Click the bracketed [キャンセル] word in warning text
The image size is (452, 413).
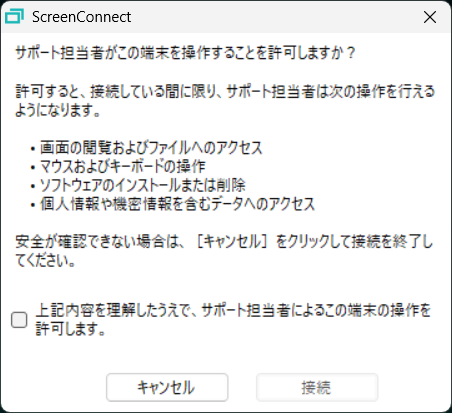tap(233, 242)
